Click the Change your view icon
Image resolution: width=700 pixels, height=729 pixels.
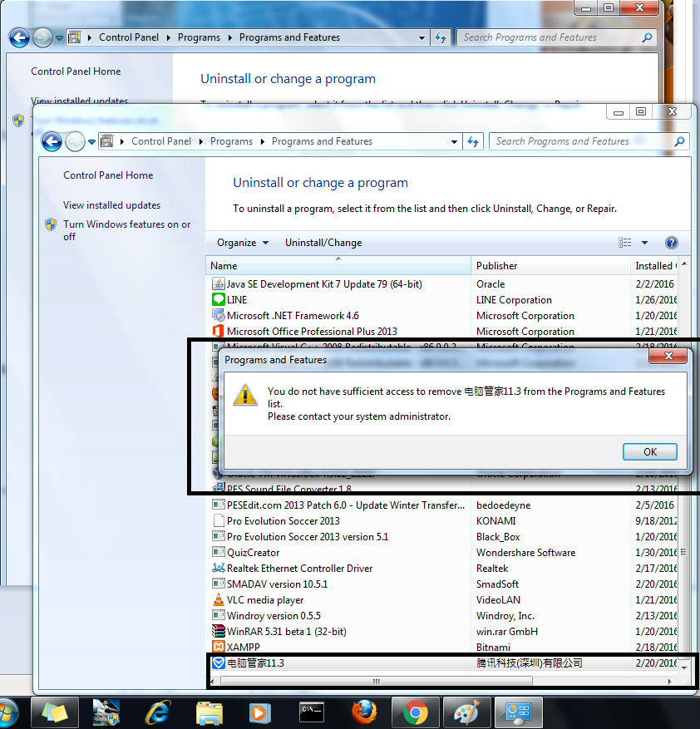624,242
